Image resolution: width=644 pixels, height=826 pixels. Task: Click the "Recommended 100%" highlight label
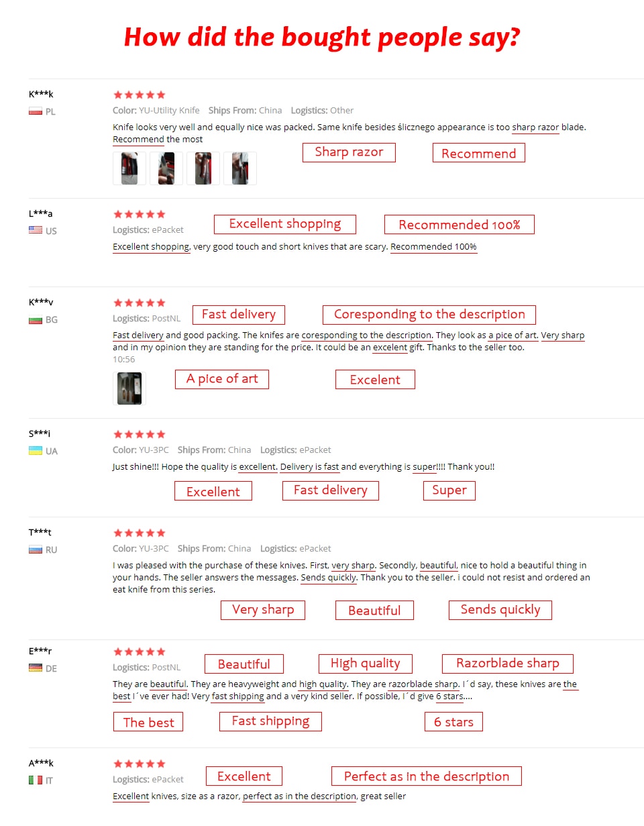pos(460,225)
